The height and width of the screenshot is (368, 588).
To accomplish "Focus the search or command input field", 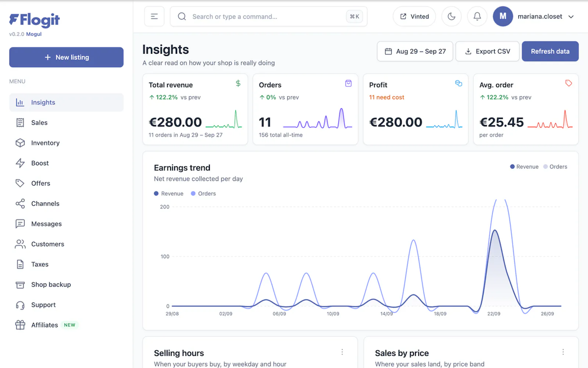I will (269, 17).
